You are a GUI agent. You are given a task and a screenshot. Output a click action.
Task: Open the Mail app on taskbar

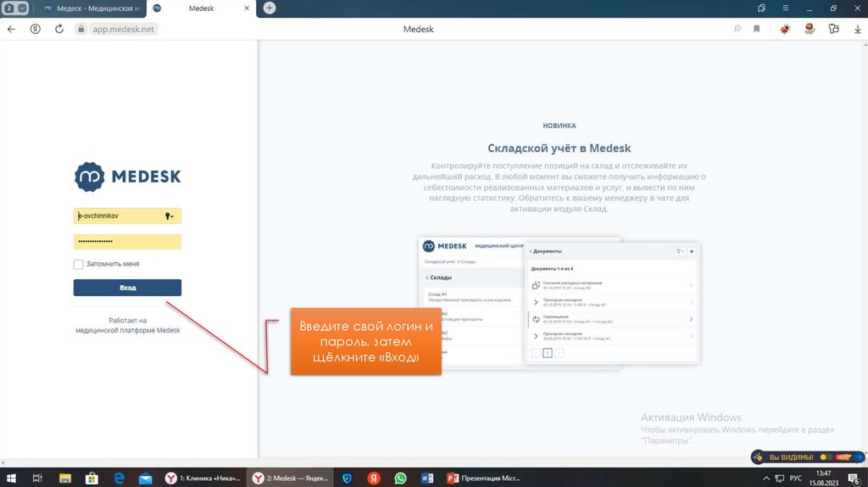(x=146, y=479)
